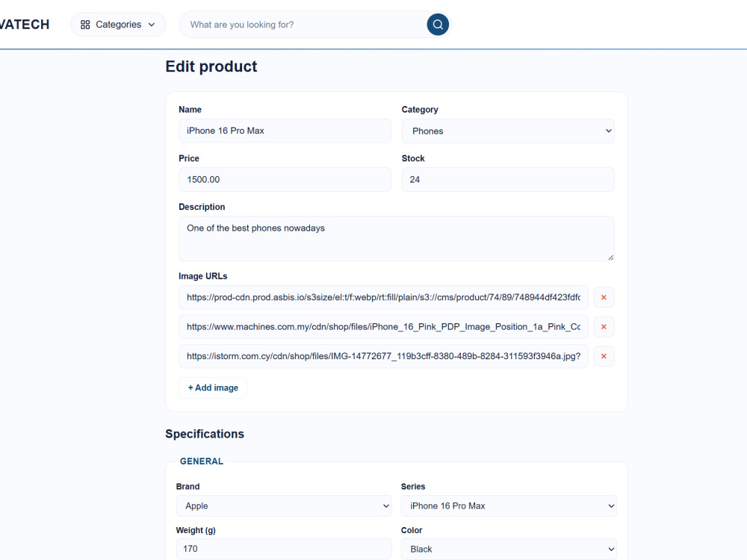Screen dimensions: 747x560
Task: Click the product Name input field
Action: tap(285, 131)
